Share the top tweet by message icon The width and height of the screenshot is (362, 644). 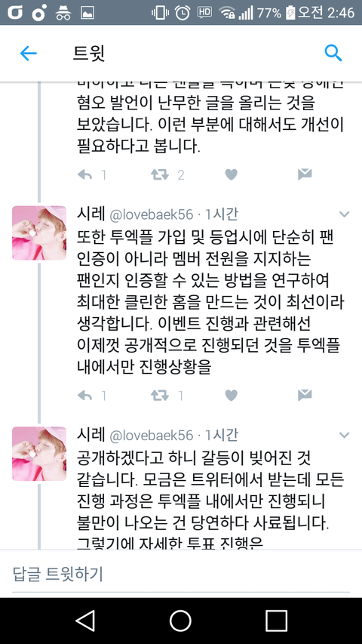(305, 174)
